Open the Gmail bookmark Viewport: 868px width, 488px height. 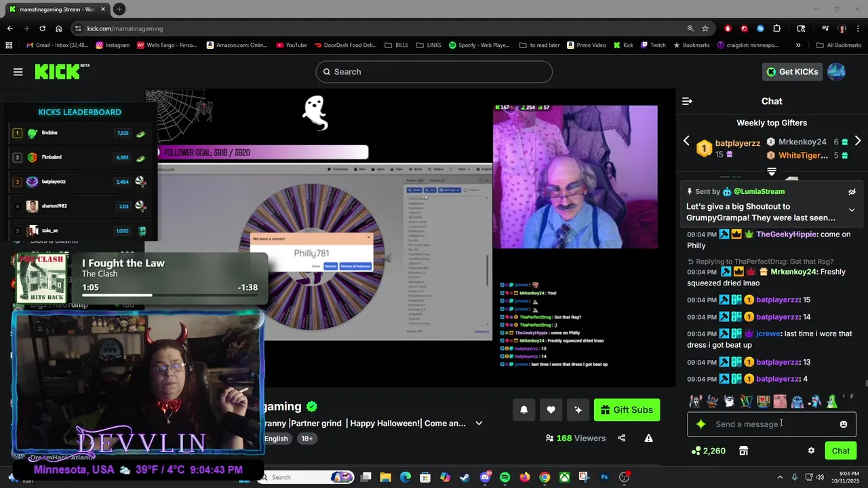point(58,45)
